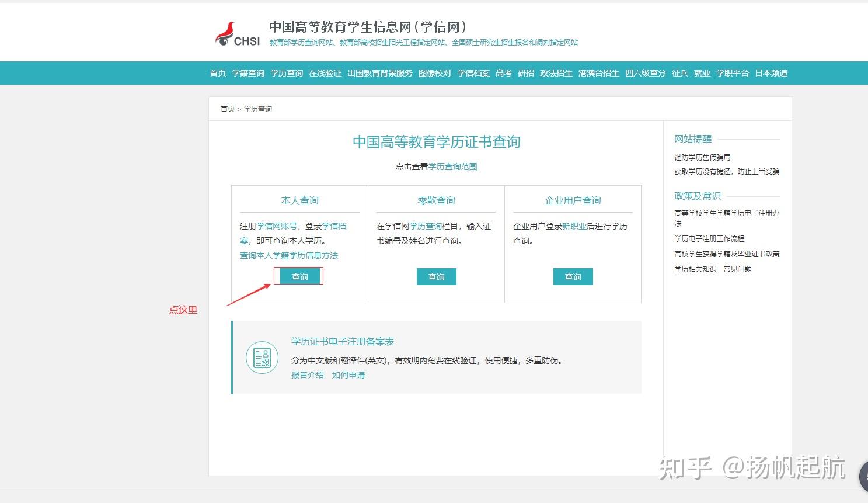Open 学历电子注册工作流程 link

[x=709, y=239]
